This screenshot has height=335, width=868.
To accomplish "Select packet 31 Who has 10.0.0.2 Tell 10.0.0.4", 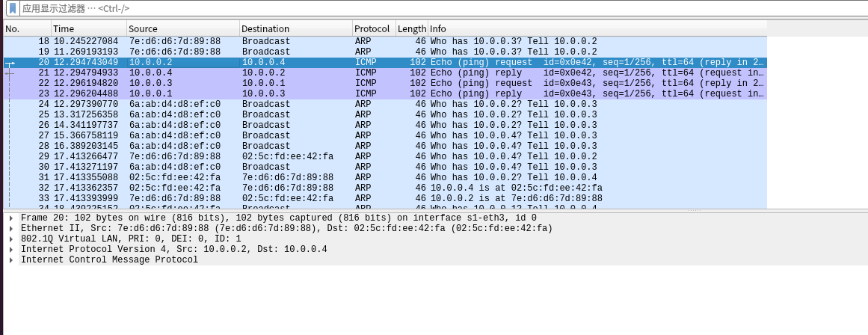I will tap(385, 178).
